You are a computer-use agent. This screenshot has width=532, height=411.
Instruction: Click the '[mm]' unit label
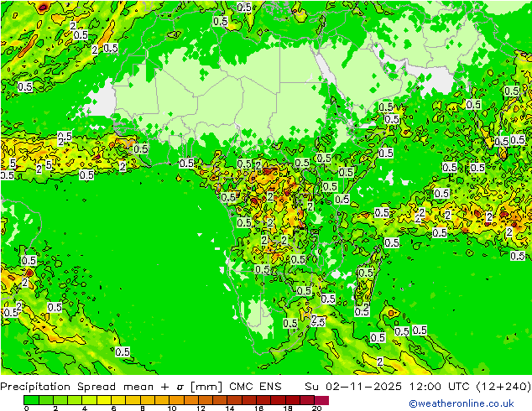[206, 387]
